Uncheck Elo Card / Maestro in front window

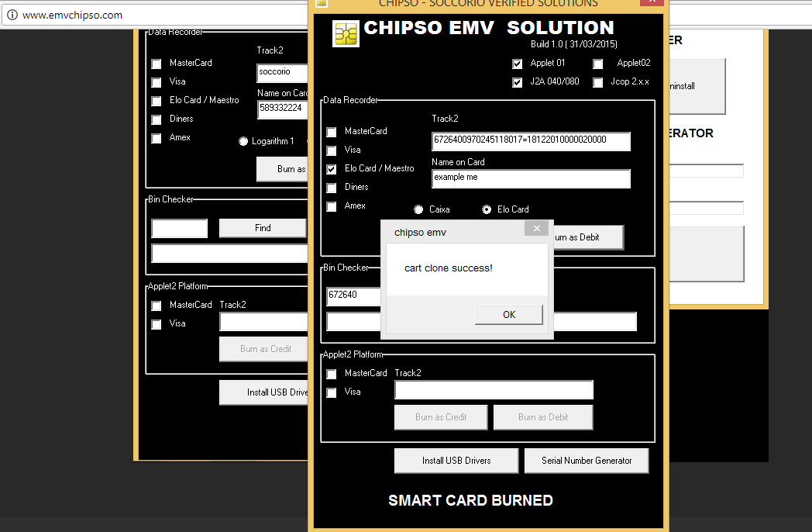click(332, 170)
